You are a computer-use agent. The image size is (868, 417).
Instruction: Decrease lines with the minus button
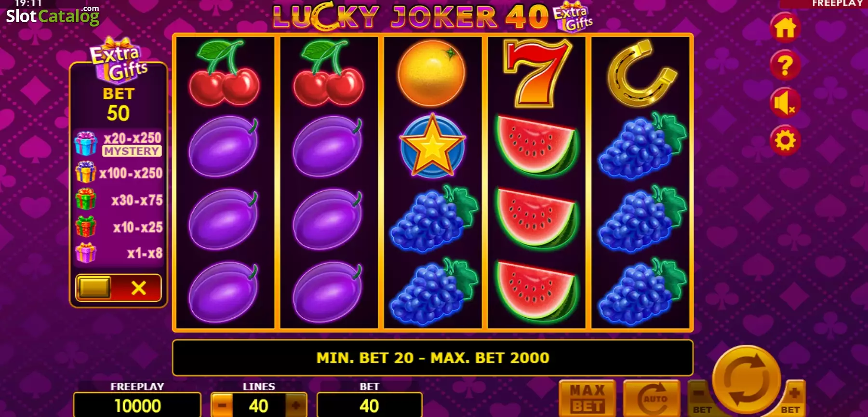[x=222, y=405]
